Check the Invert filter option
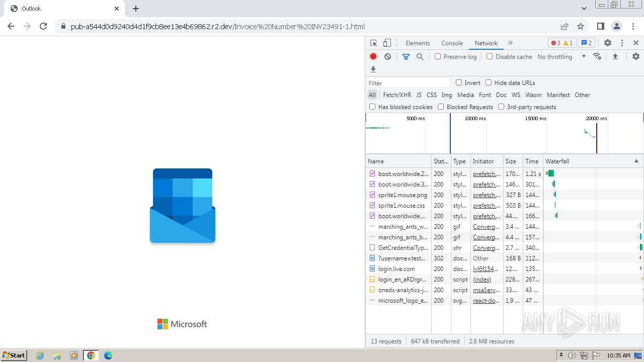644x362 pixels. pos(459,83)
